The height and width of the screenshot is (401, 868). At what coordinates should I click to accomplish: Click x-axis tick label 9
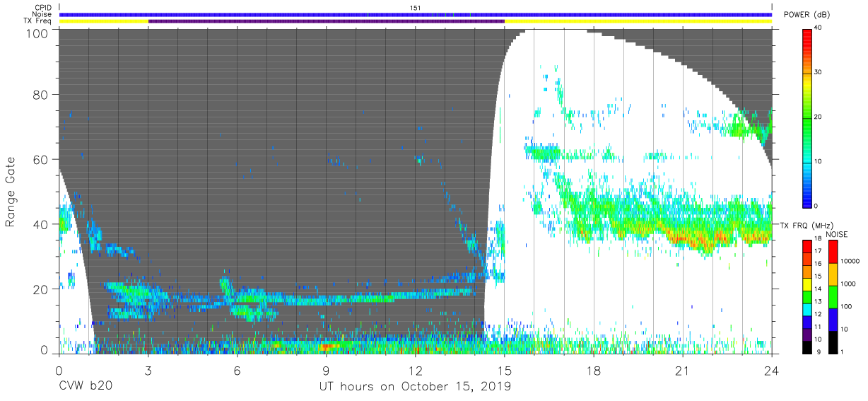click(x=326, y=371)
